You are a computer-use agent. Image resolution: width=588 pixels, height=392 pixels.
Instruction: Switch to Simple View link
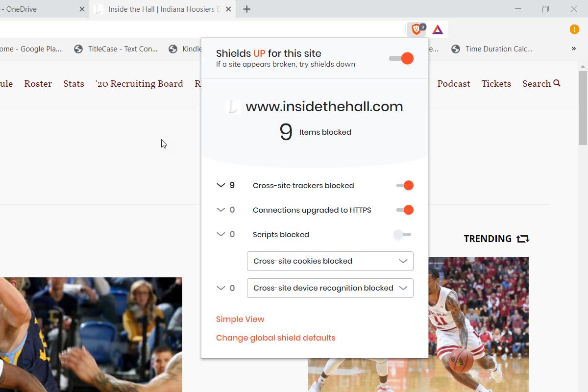tap(240, 319)
